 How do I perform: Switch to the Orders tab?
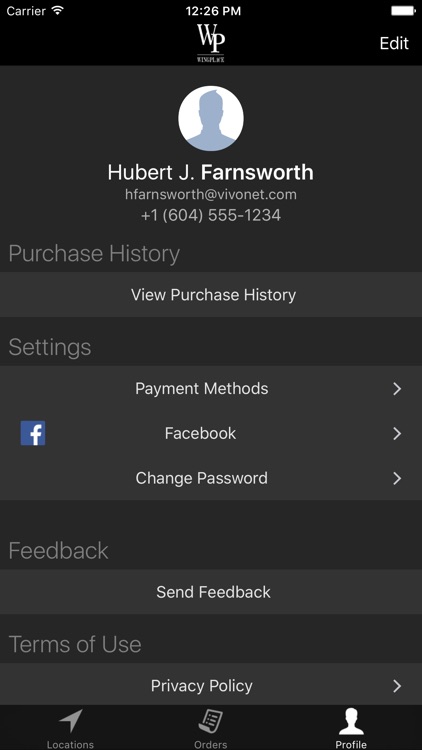click(211, 728)
